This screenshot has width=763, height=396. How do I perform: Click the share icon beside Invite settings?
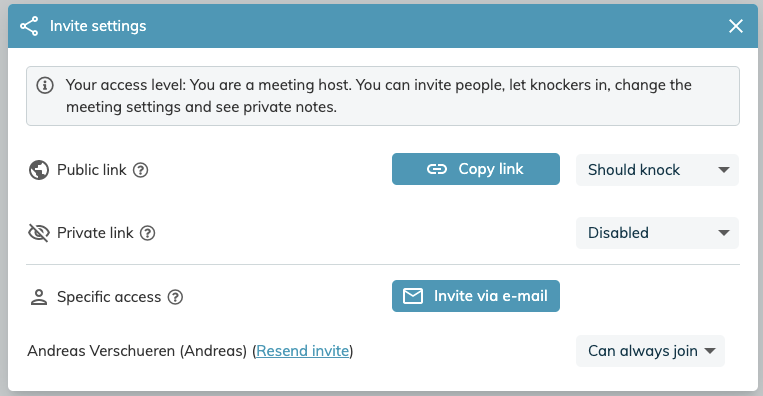(29, 26)
